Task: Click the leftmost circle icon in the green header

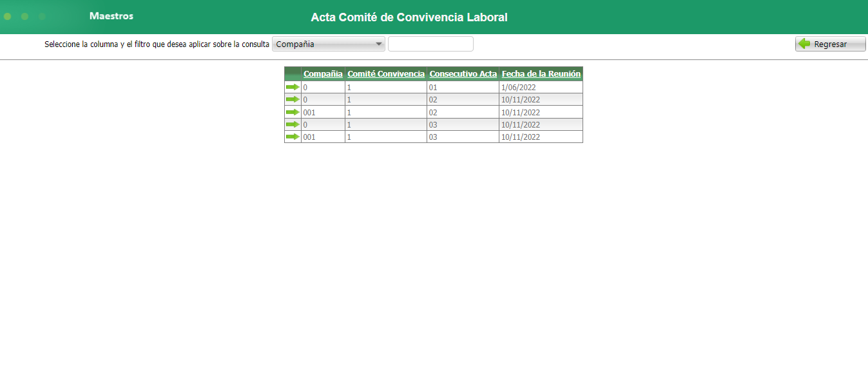Action: pos(7,16)
